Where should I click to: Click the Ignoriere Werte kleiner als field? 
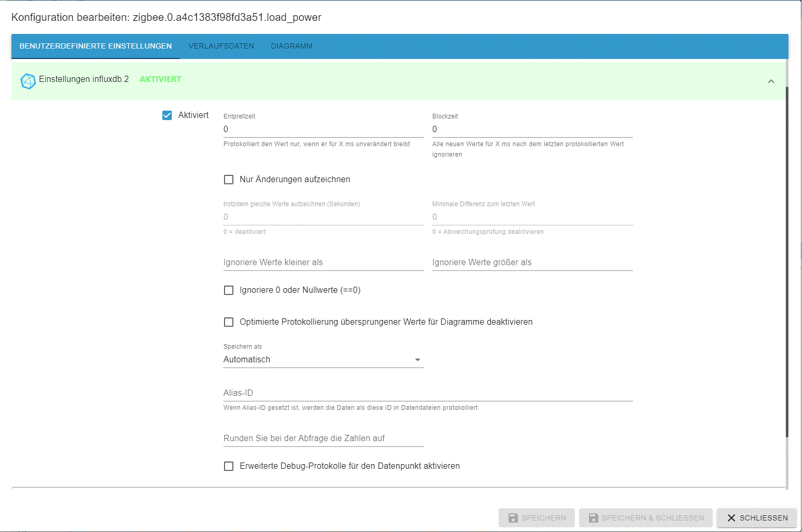click(x=324, y=263)
